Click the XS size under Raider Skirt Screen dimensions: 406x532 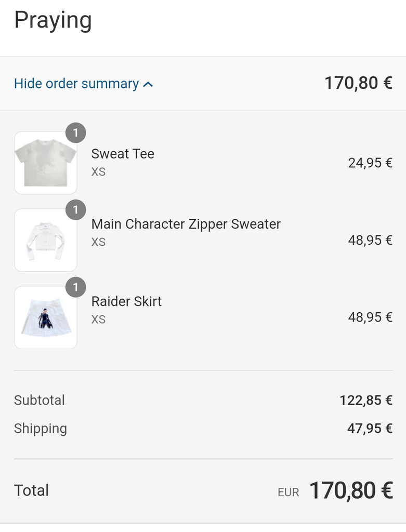[x=98, y=319]
